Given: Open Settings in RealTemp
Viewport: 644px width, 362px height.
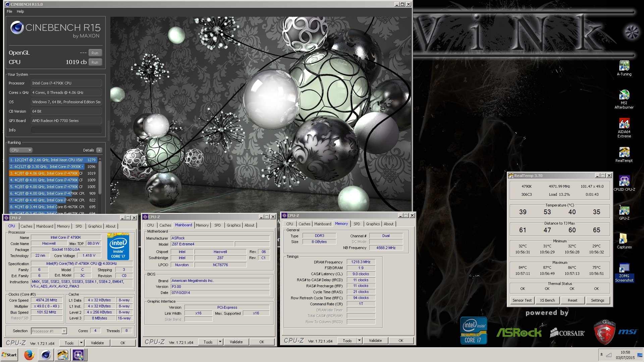Looking at the screenshot, I should pyautogui.click(x=597, y=300).
